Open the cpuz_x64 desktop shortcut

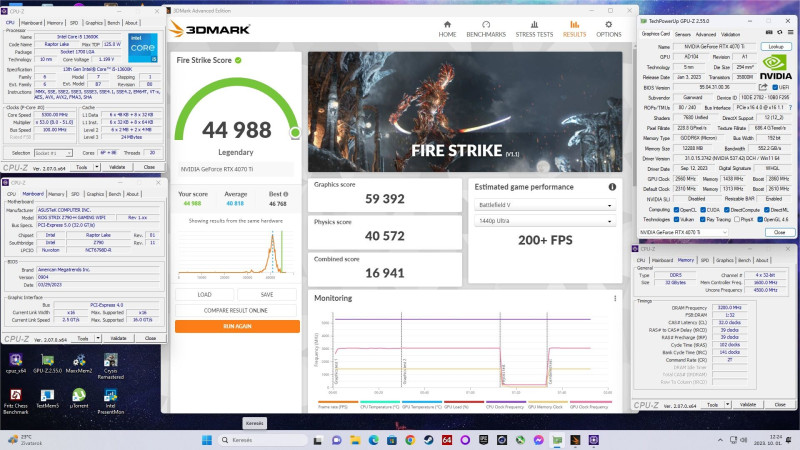click(15, 364)
